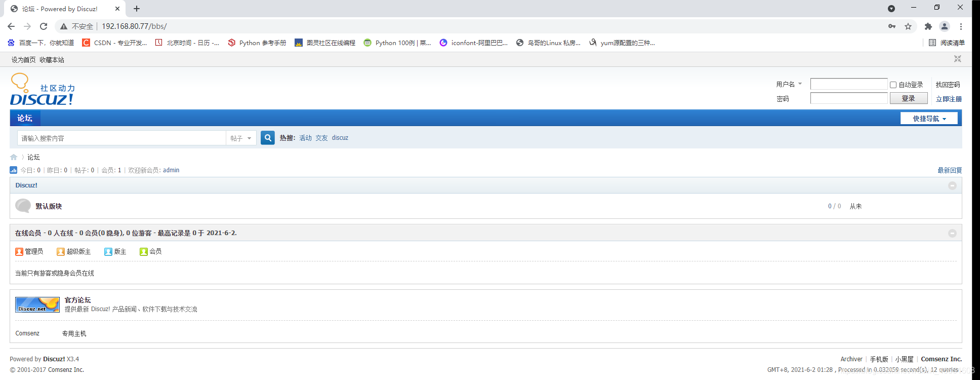Image resolution: width=980 pixels, height=380 pixels.
Task: Click the 小黑屋 footer link
Action: click(x=904, y=359)
